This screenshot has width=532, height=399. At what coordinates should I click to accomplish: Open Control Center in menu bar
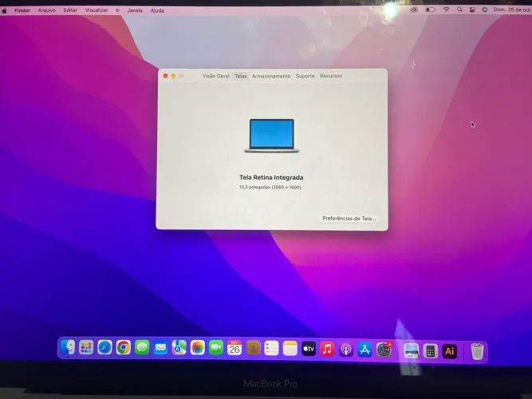(x=472, y=10)
